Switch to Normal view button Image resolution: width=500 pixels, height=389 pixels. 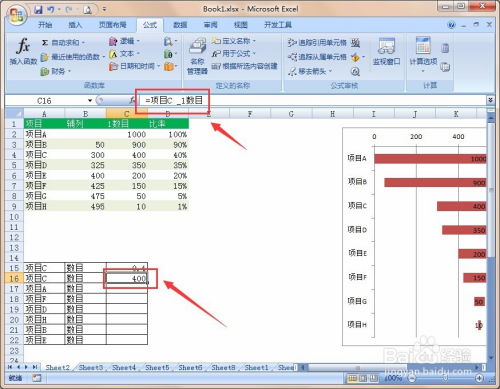point(352,378)
